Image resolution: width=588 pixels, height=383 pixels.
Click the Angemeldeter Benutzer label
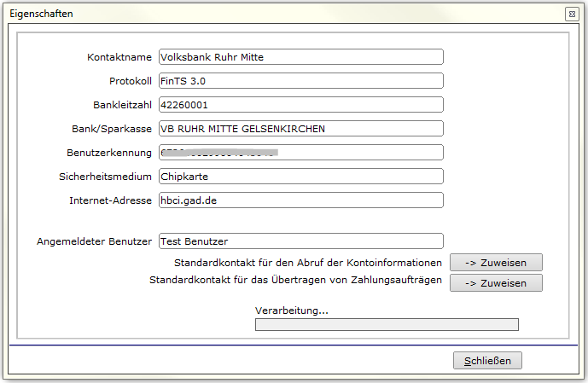click(x=95, y=241)
